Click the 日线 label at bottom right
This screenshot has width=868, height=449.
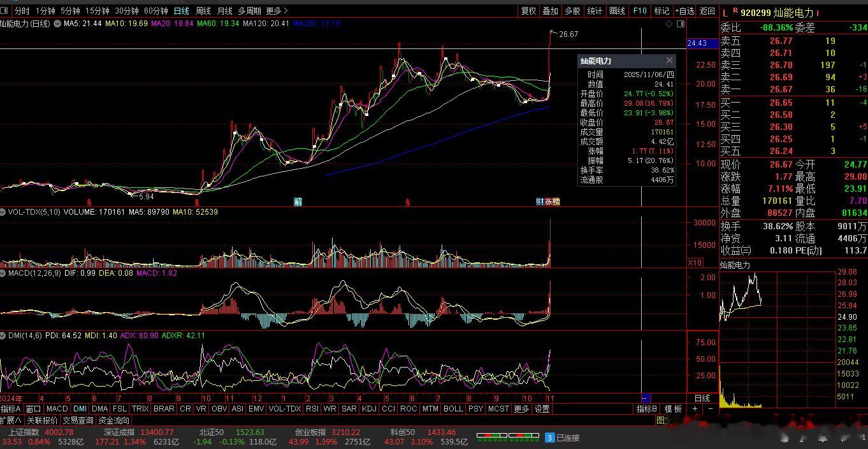click(x=702, y=398)
